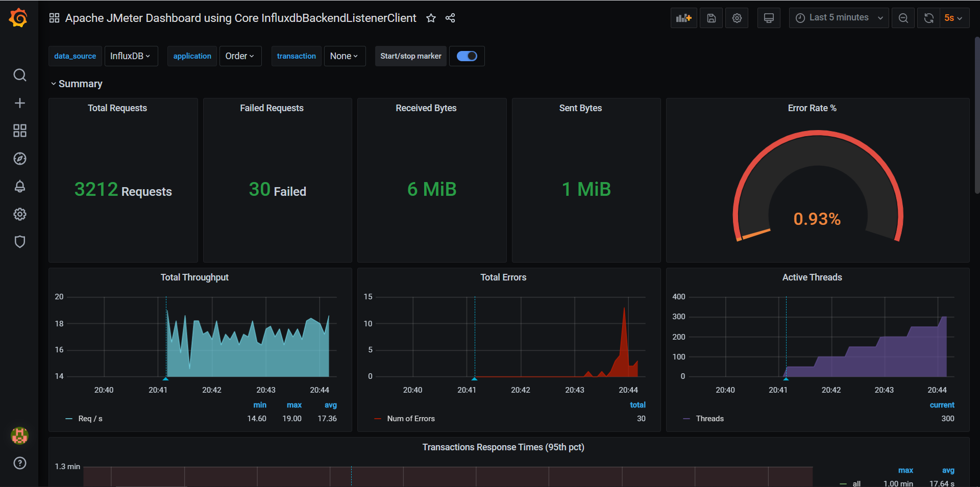Sort Throughput legend by min column
The width and height of the screenshot is (980, 487).
click(260, 405)
